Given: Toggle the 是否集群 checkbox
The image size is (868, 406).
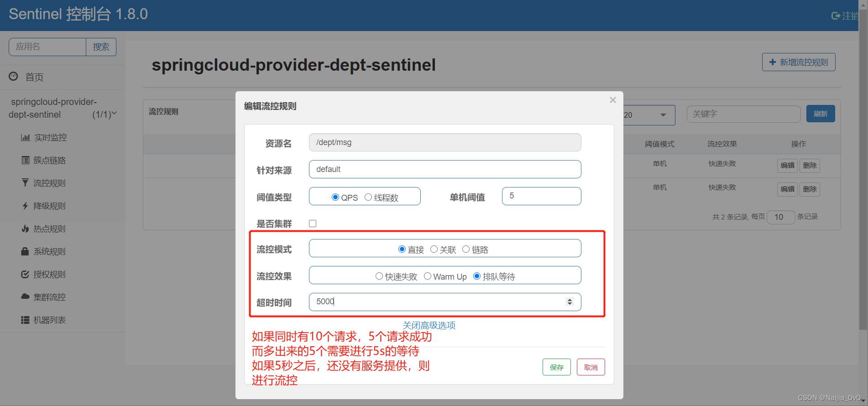Looking at the screenshot, I should pos(313,224).
